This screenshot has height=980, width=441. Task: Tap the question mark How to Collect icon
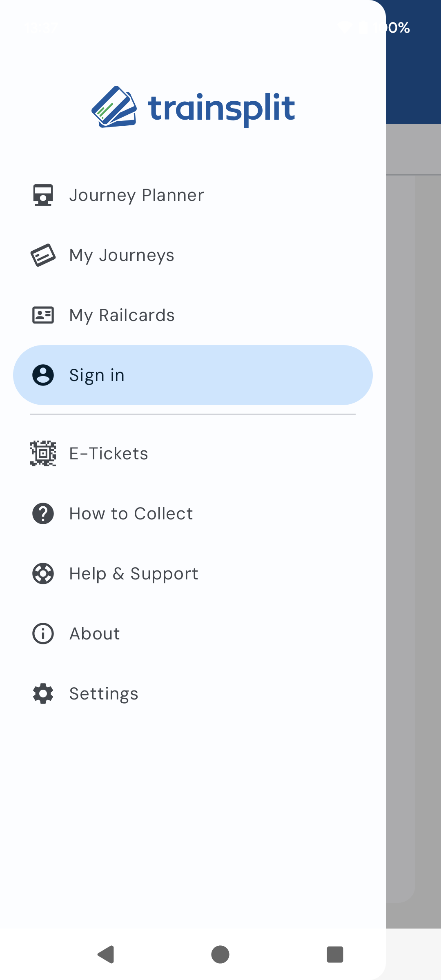pos(43,514)
